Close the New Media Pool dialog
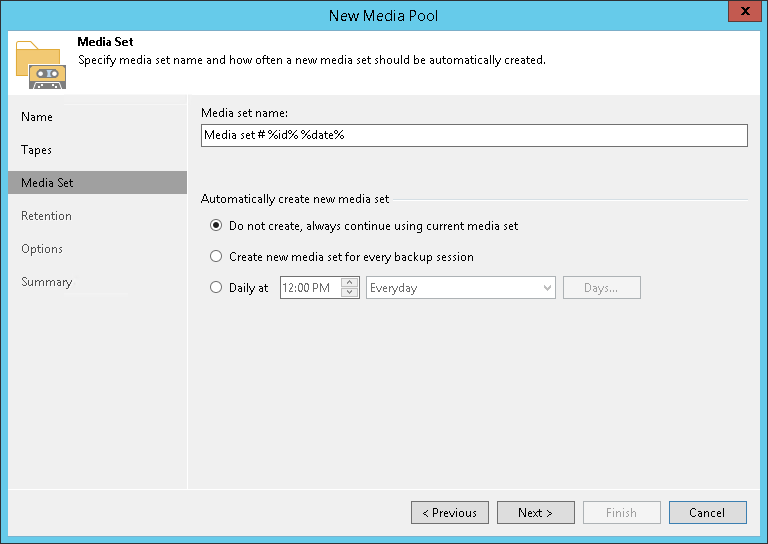768x544 pixels. pyautogui.click(x=741, y=13)
